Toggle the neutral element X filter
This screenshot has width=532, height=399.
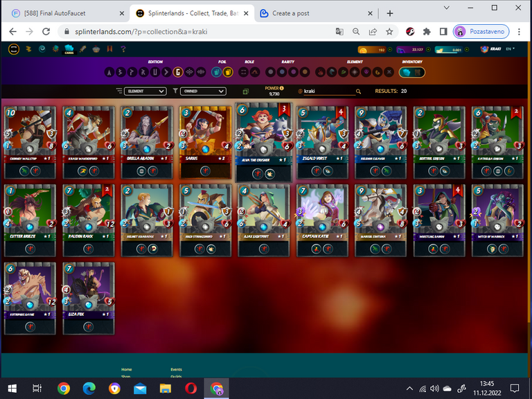pos(389,72)
